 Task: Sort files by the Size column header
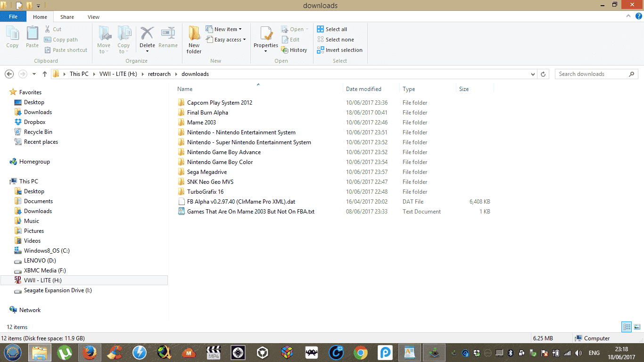[x=475, y=89]
